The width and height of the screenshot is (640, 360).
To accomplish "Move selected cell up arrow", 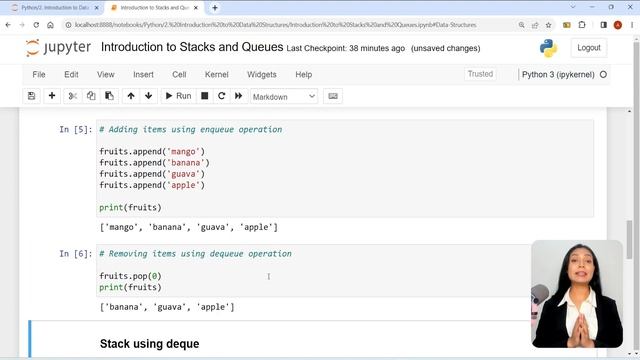I will tap(131, 96).
